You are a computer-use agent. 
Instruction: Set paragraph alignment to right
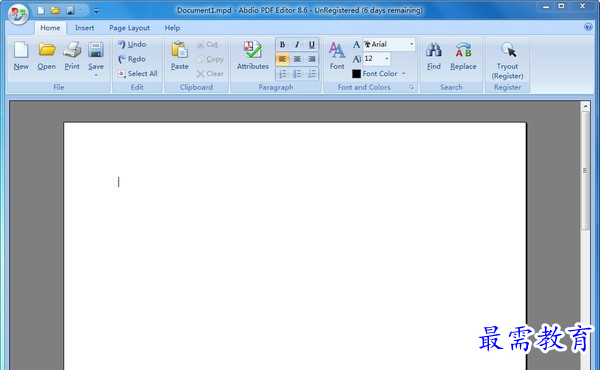311,59
